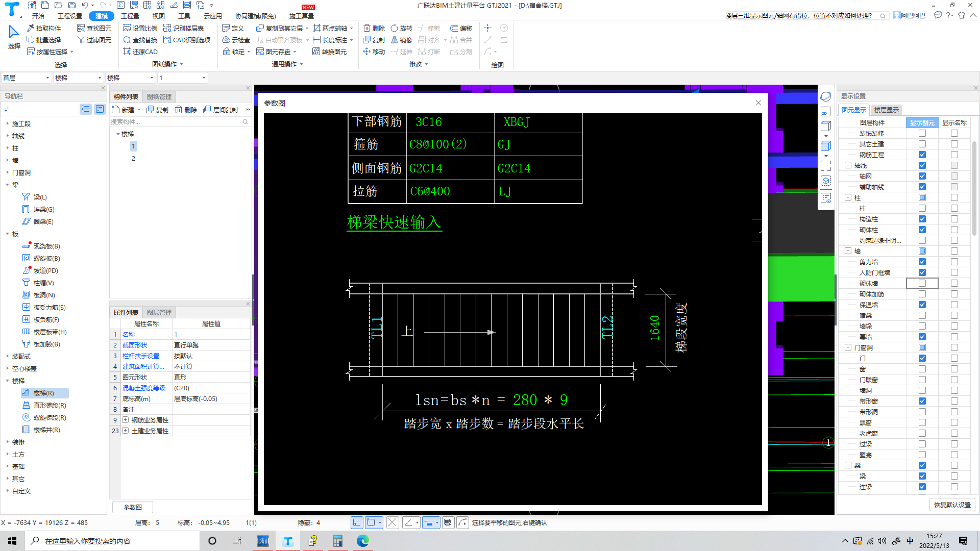Open 图纸管理 tab beside 构件列表
Image resolution: width=980 pixels, height=551 pixels.
click(159, 96)
